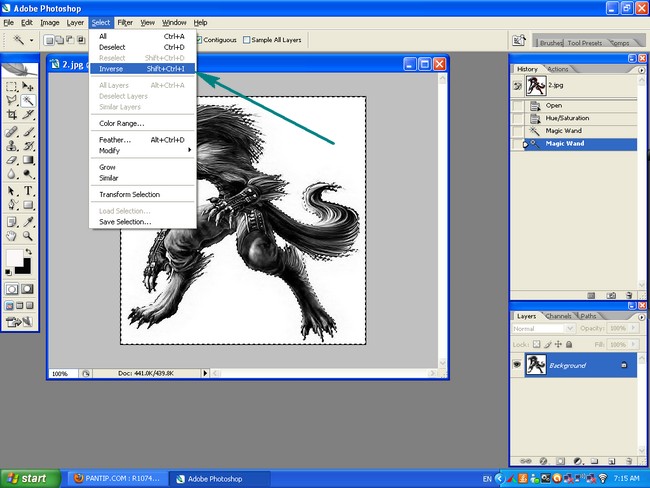The width and height of the screenshot is (650, 488).
Task: Switch to Quick Mask Mode
Action: 27,289
